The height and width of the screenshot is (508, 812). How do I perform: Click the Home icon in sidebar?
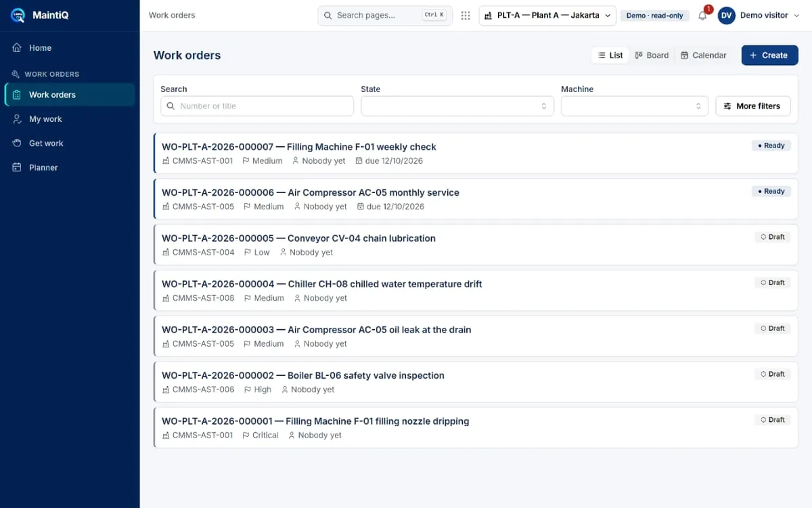pyautogui.click(x=17, y=48)
